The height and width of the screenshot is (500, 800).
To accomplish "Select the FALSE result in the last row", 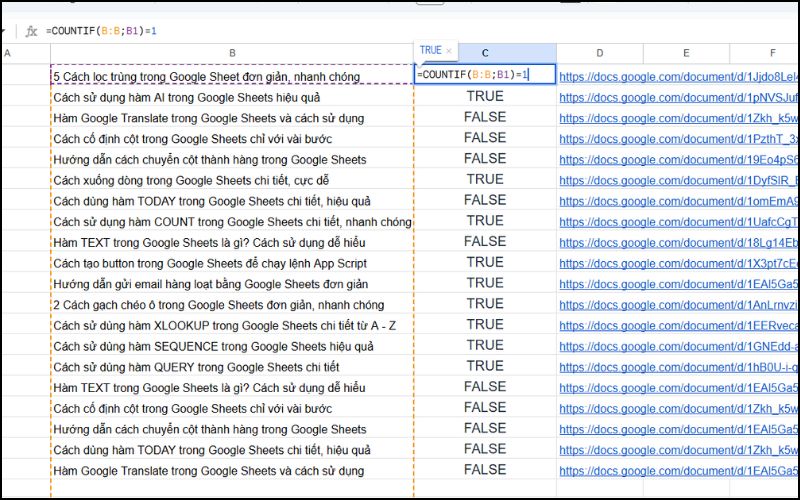I will (485, 470).
